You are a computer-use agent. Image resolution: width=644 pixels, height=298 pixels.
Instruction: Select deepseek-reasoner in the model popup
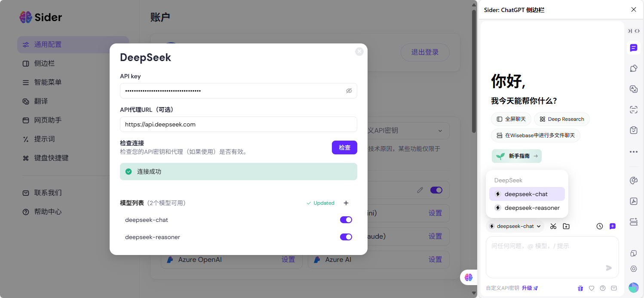[527, 208]
